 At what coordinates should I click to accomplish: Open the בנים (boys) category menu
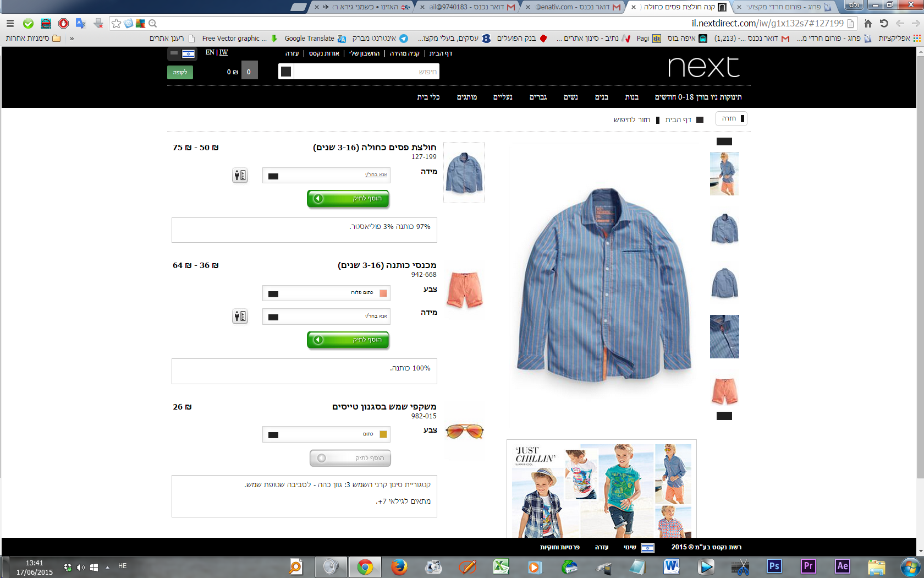coord(602,97)
